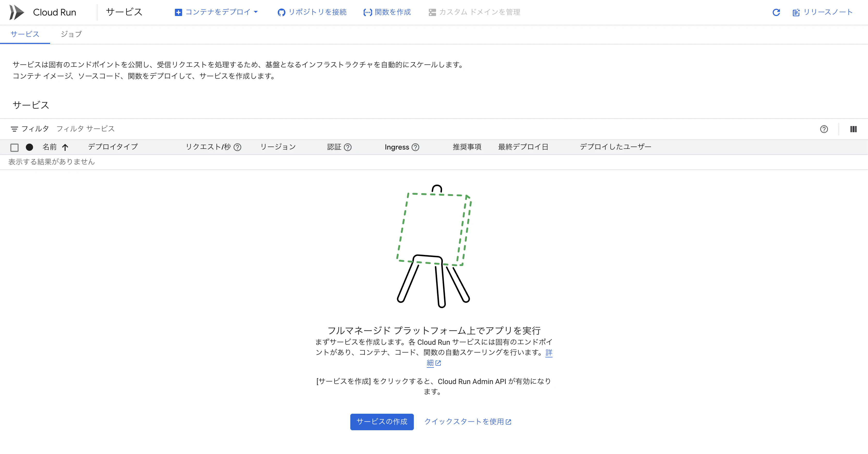
Task: Click the フルマネージド プラットフォーム上でアプリを実行 heading
Action: 434,330
